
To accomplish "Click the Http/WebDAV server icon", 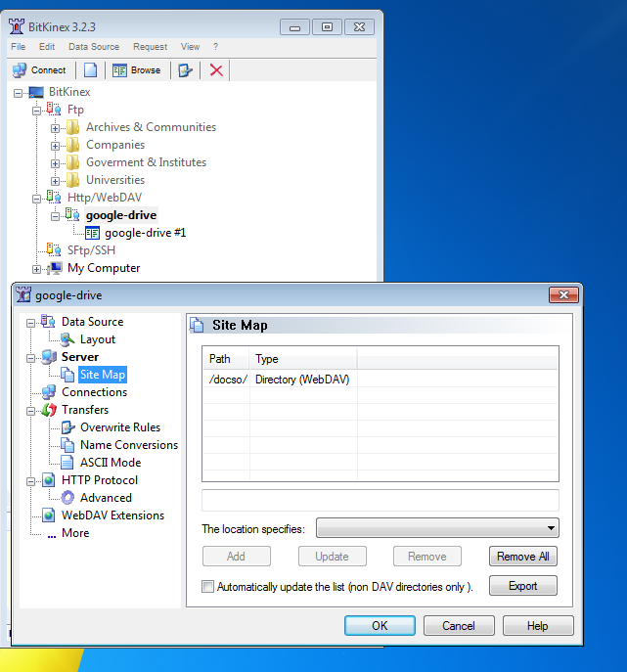I will click(x=54, y=198).
